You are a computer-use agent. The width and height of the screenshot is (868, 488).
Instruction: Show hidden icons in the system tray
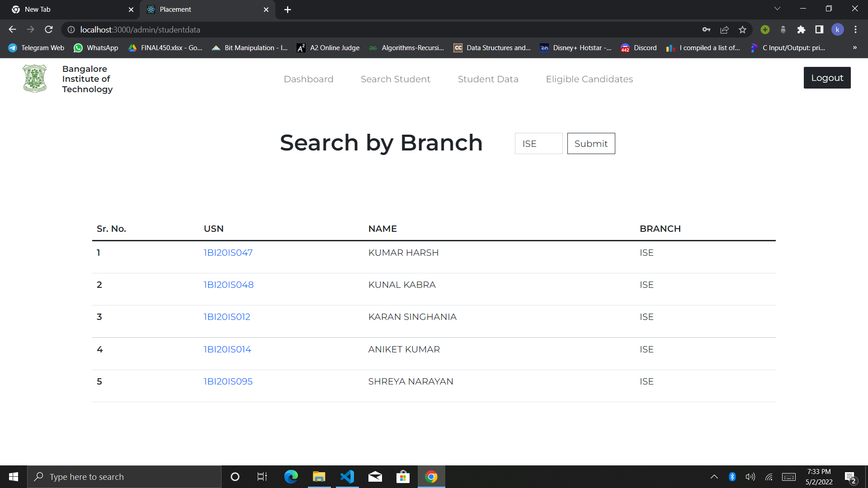[x=714, y=476]
